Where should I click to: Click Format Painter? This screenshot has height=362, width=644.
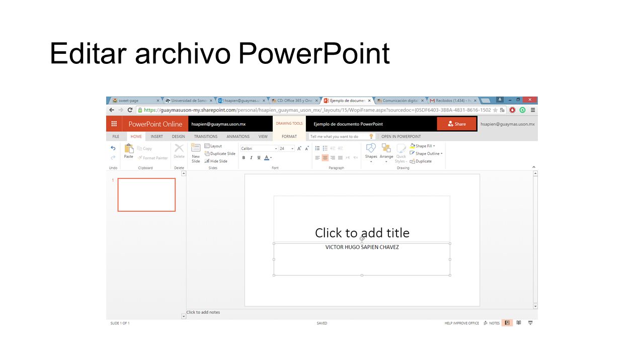pos(152,158)
